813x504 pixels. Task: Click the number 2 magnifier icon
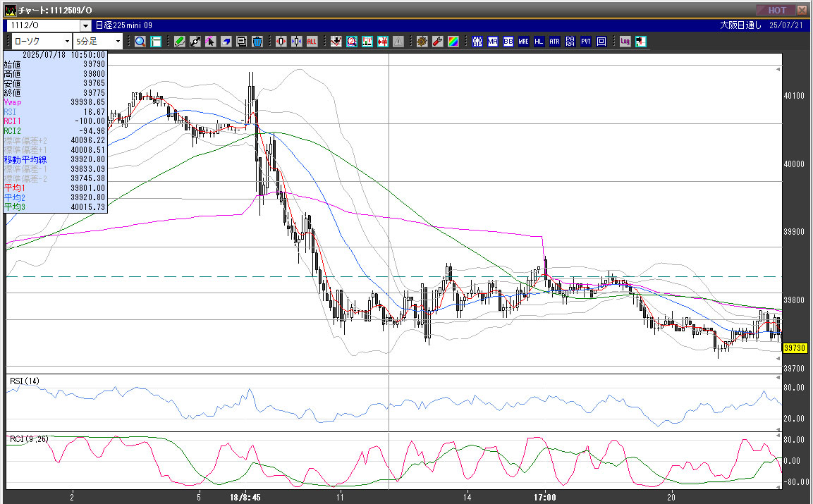click(352, 42)
